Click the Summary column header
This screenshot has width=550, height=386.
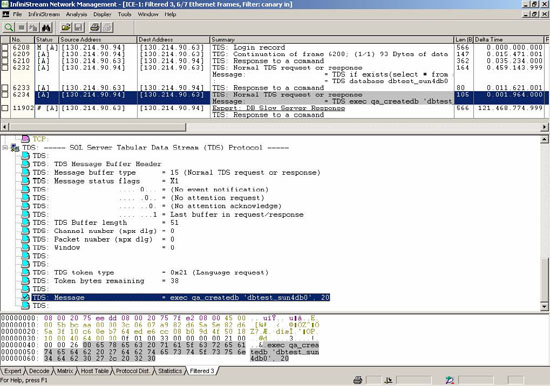pos(332,40)
